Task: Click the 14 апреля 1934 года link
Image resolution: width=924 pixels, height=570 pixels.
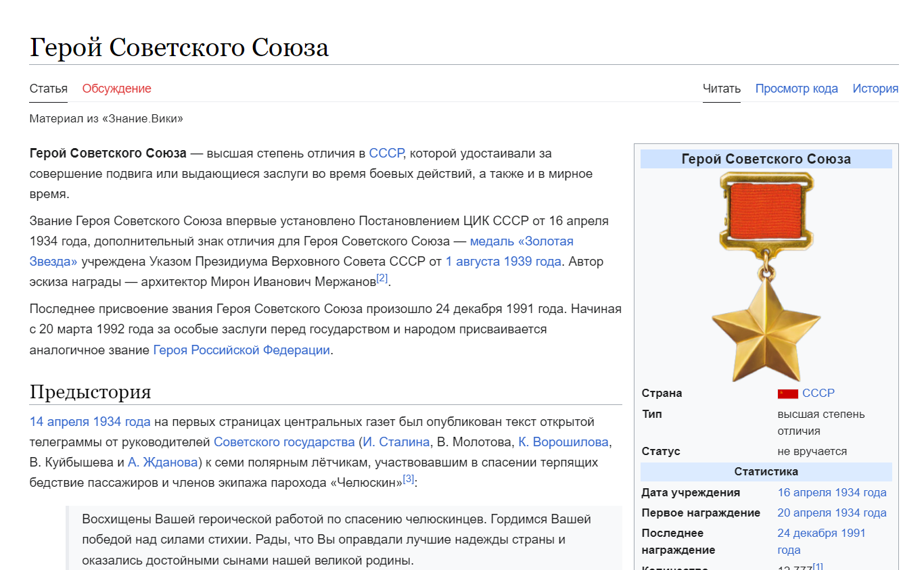Action: click(x=90, y=422)
